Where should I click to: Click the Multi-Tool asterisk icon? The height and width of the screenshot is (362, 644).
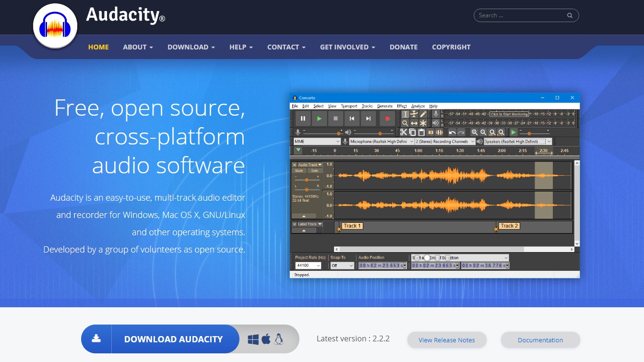pos(423,123)
